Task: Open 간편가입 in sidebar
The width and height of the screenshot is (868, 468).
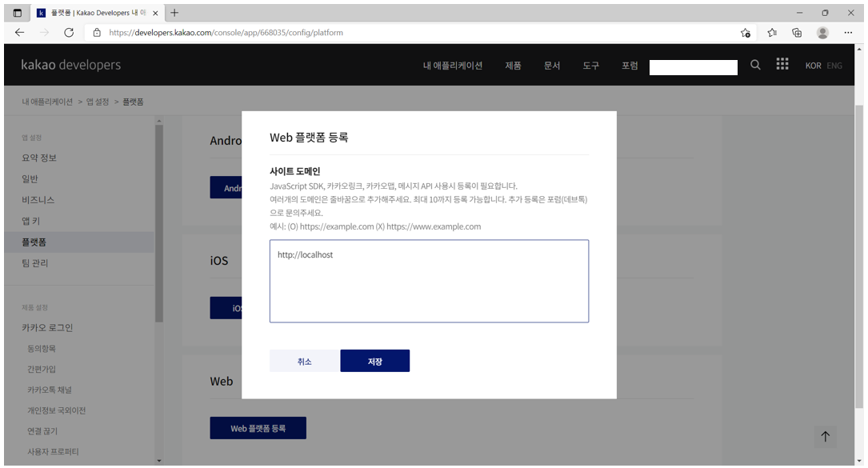Action: (42, 369)
